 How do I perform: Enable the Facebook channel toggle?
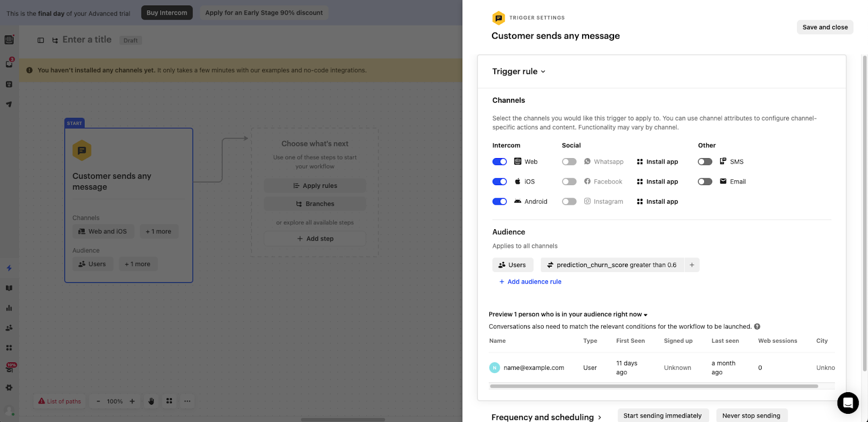569,181
